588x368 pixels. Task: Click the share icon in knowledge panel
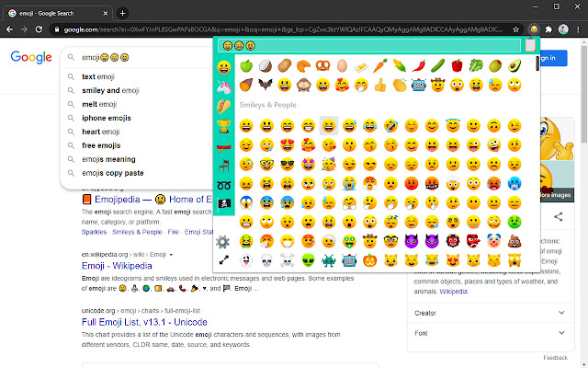558,217
